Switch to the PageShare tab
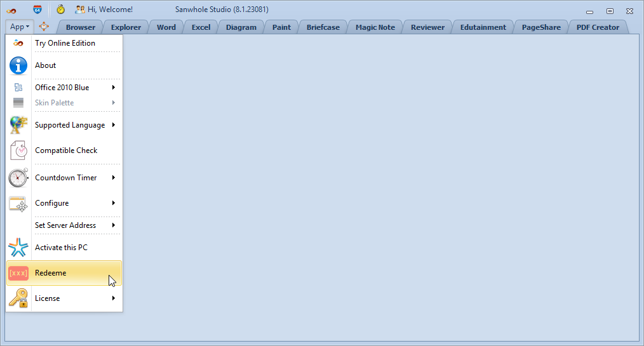Viewport: 644px width, 346px height. [541, 27]
